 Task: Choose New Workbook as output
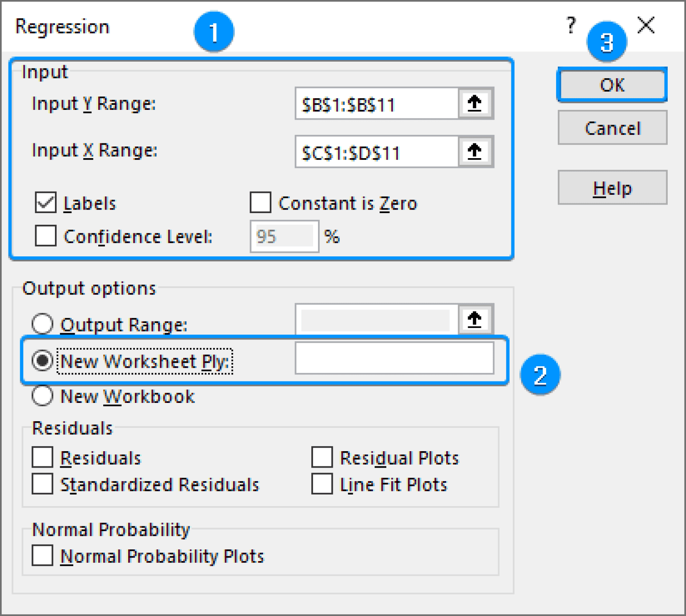point(42,396)
